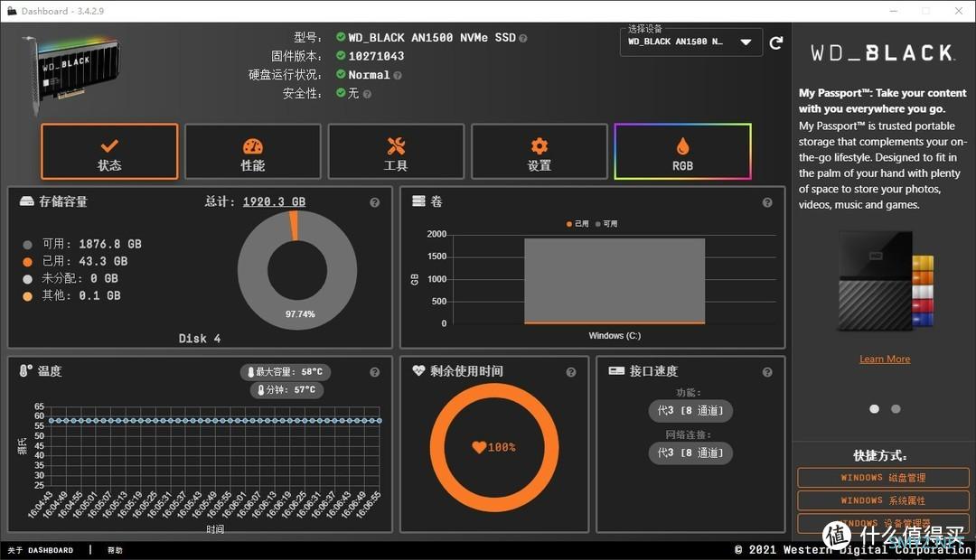Click help icon in 剩余使用时间 panel
Image resolution: width=976 pixels, height=560 pixels.
pyautogui.click(x=571, y=372)
